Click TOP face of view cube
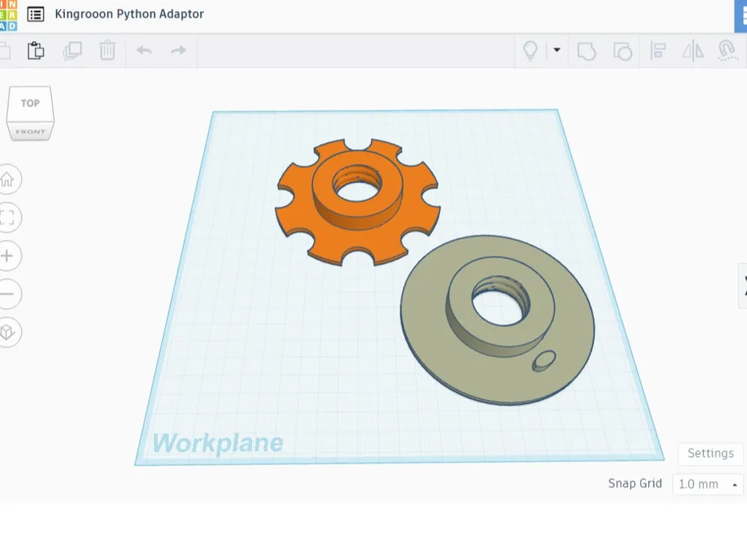This screenshot has width=747, height=560. (30, 104)
